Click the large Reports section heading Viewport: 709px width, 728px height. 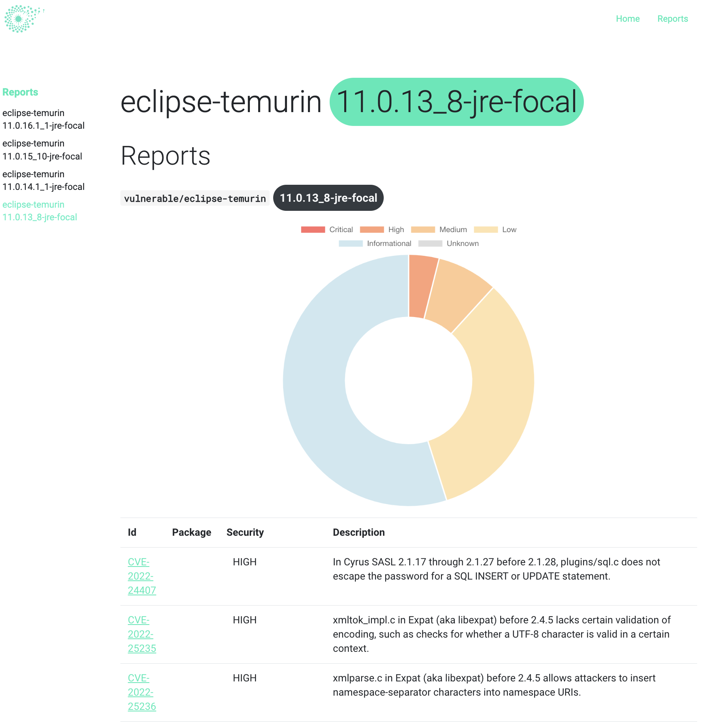point(165,156)
